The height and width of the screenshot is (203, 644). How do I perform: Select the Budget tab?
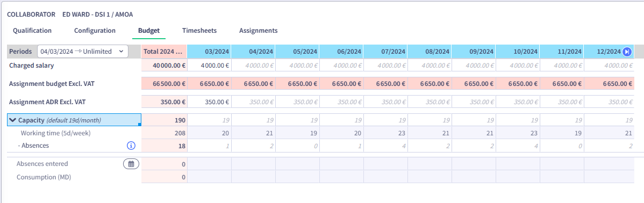[149, 31]
